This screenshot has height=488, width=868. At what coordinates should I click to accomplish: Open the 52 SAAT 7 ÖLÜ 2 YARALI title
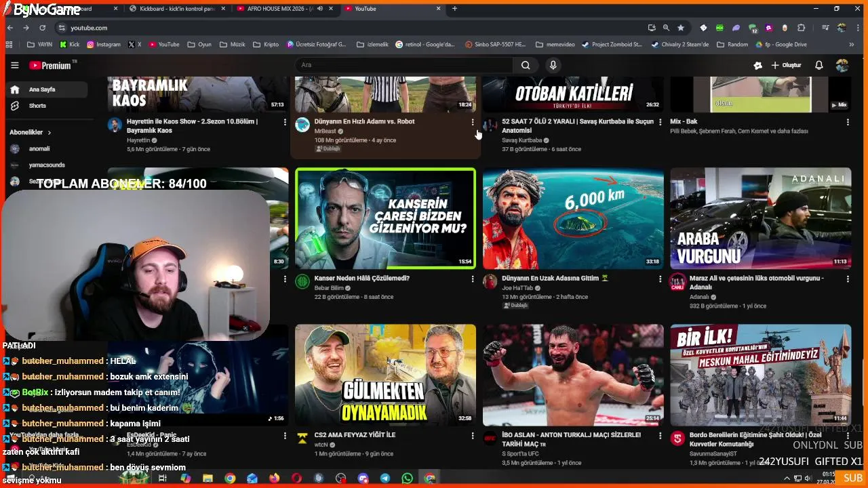click(x=578, y=126)
